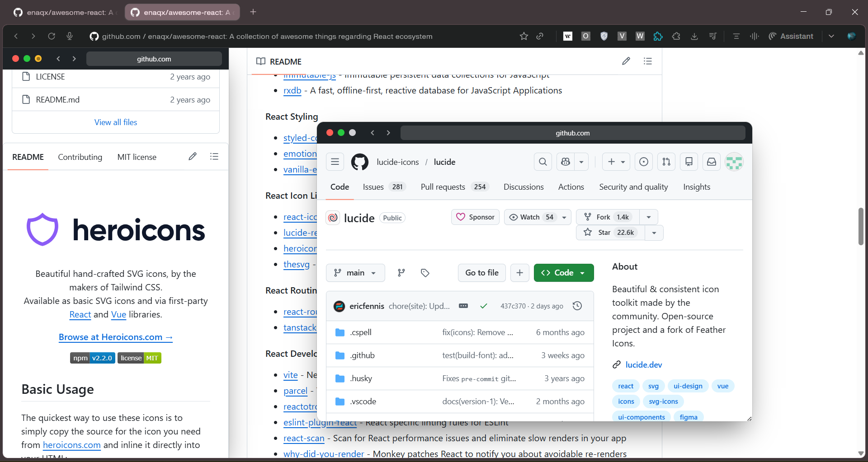View tags using the tag icon
This screenshot has height=462, width=868.
point(425,273)
